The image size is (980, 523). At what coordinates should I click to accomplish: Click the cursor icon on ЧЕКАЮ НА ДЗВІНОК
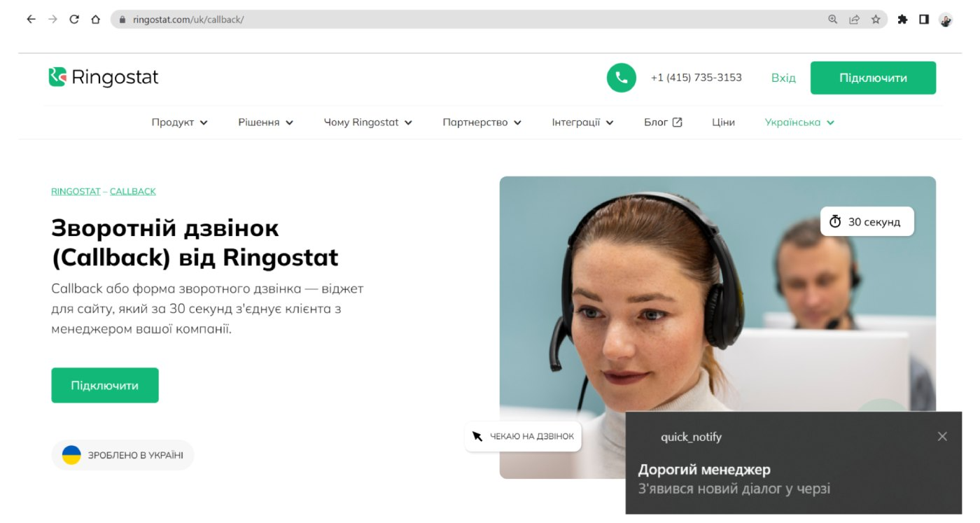(477, 436)
